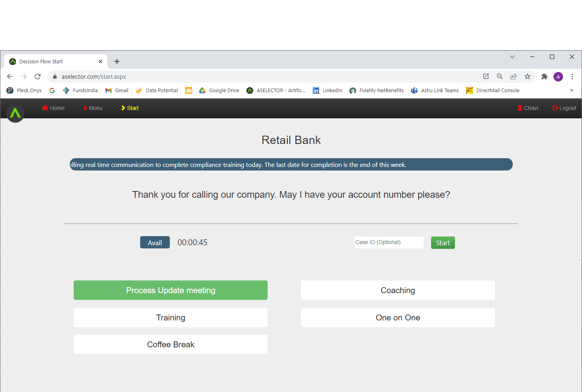The image size is (582, 392).
Task: Reload the page with the refresh icon
Action: pyautogui.click(x=38, y=77)
